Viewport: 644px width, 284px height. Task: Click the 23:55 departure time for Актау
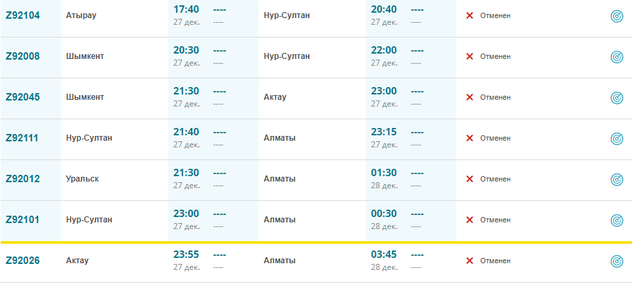click(186, 255)
